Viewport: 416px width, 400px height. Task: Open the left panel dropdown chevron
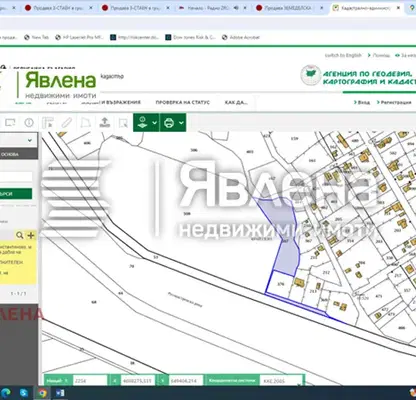pyautogui.click(x=30, y=140)
